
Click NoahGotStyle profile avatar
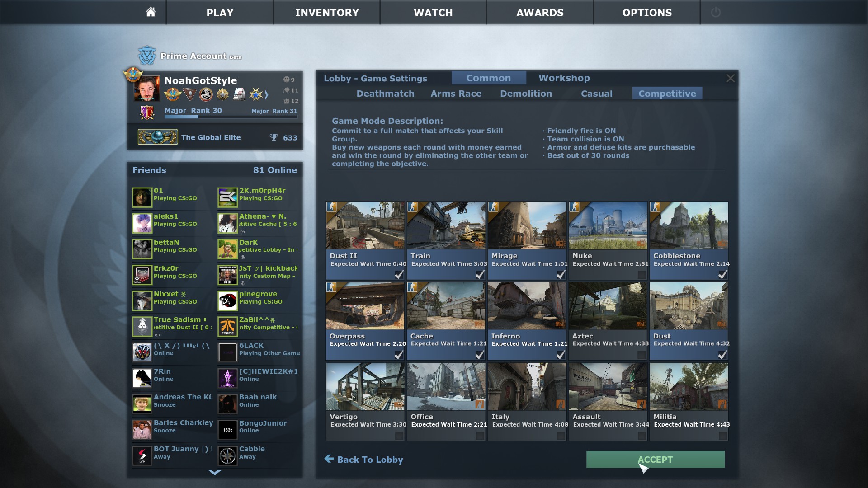pos(147,88)
